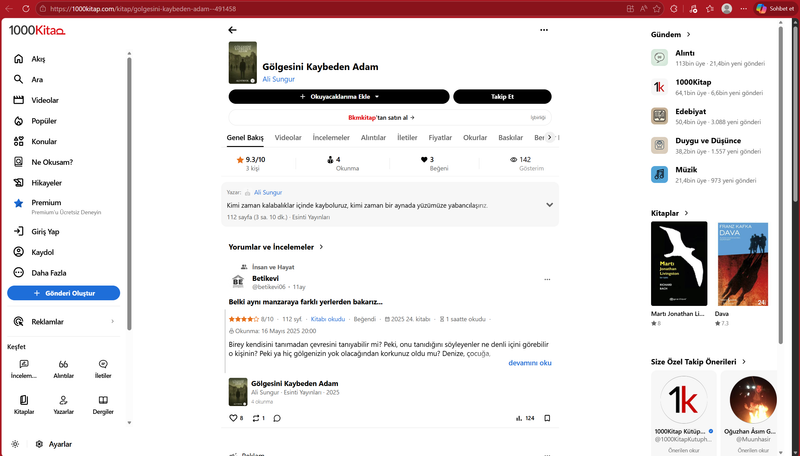Screen dimensions: 800x456
Task: Open Kitaplar explore shortcut
Action: click(x=24, y=405)
